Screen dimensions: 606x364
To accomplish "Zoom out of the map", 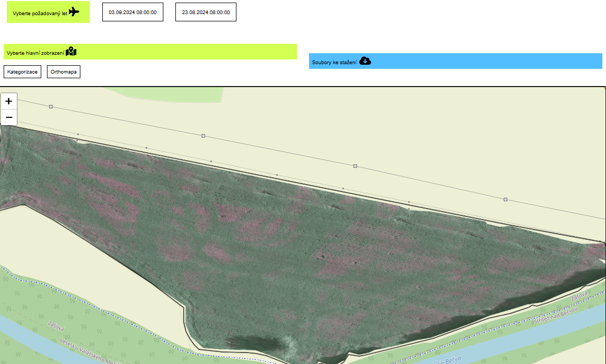I will coord(9,117).
